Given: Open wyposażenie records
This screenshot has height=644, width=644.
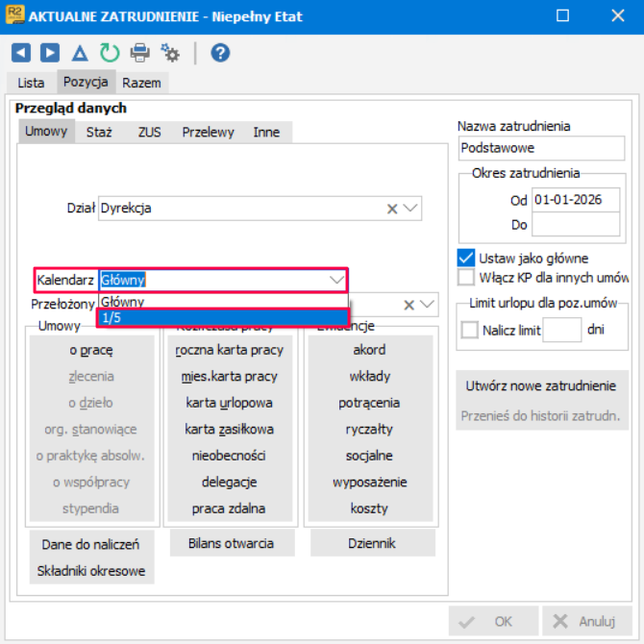Looking at the screenshot, I should (x=370, y=482).
